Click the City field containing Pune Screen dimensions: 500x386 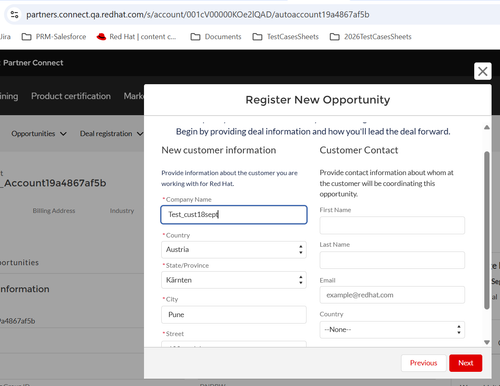click(x=234, y=315)
